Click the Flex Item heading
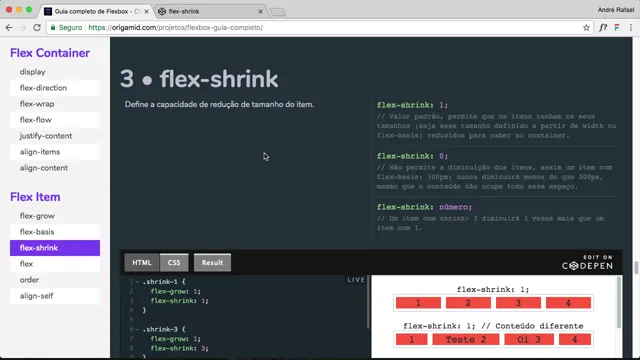 pyautogui.click(x=35, y=197)
